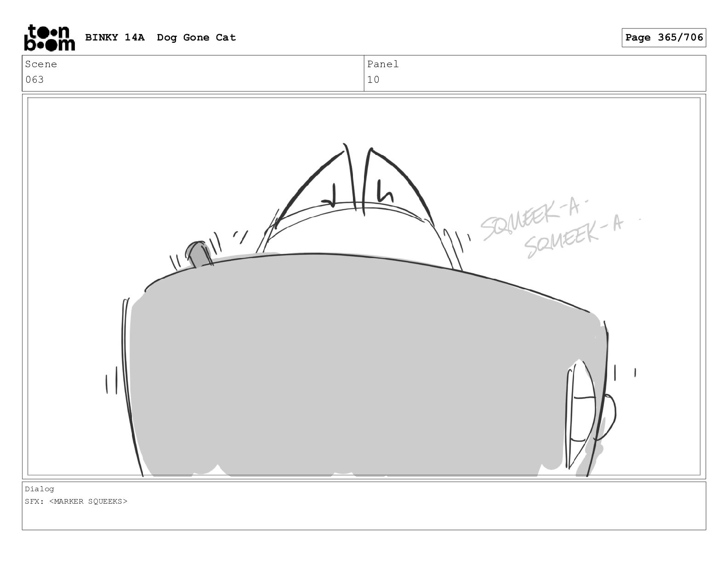
Task: Click the Toon Boom logo
Action: point(49,38)
